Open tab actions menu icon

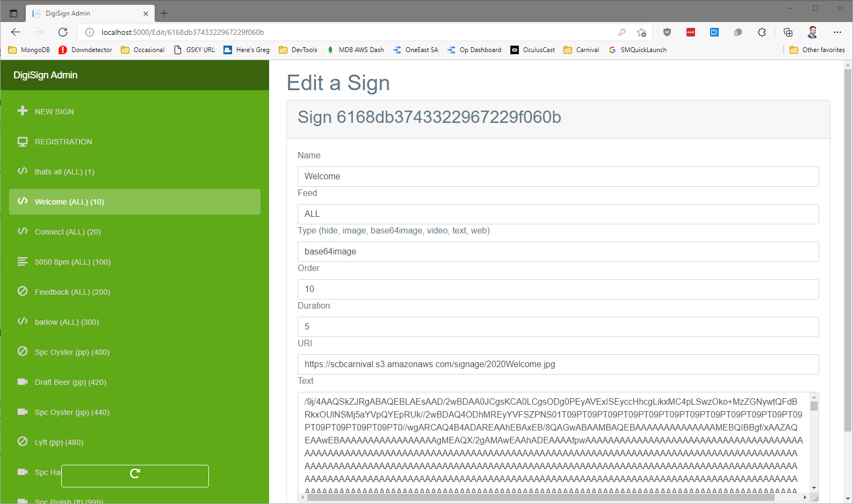point(13,13)
